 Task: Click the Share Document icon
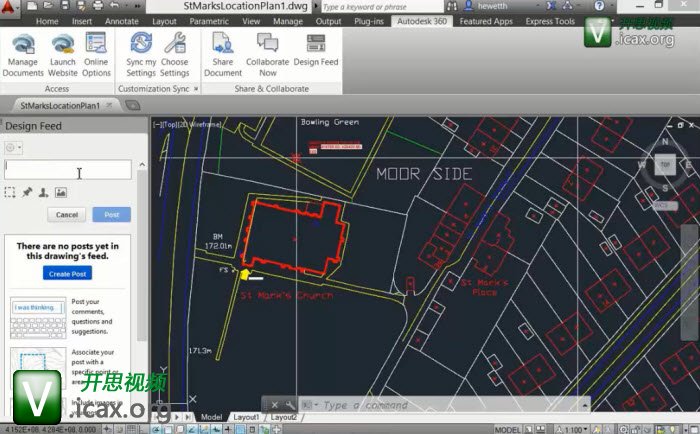(223, 54)
